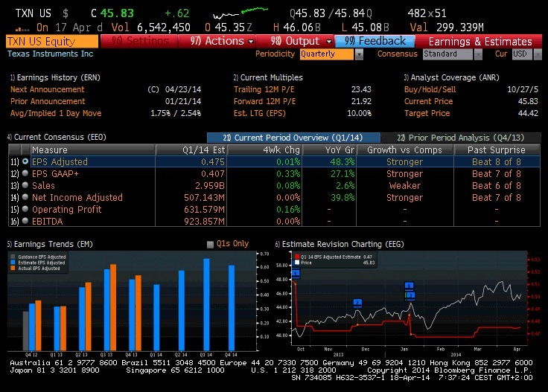Image resolution: width=548 pixels, height=392 pixels.
Task: Select the Net Income Adjusted radio button
Action: click(25, 197)
